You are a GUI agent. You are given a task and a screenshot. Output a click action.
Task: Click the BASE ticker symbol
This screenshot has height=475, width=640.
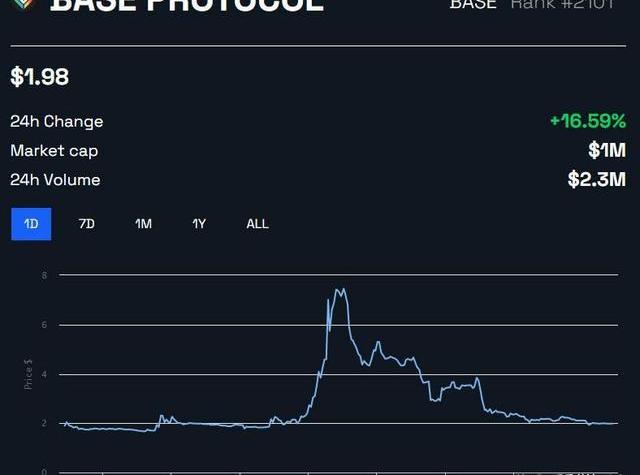tap(473, 4)
